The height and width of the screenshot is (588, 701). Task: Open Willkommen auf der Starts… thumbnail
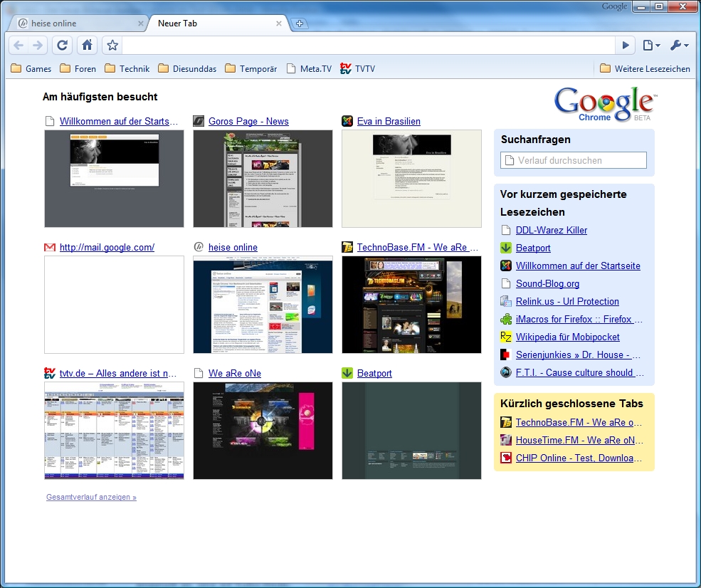tap(114, 179)
